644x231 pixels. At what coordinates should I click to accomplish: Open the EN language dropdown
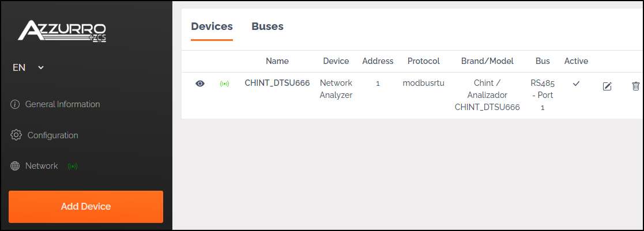(x=28, y=67)
